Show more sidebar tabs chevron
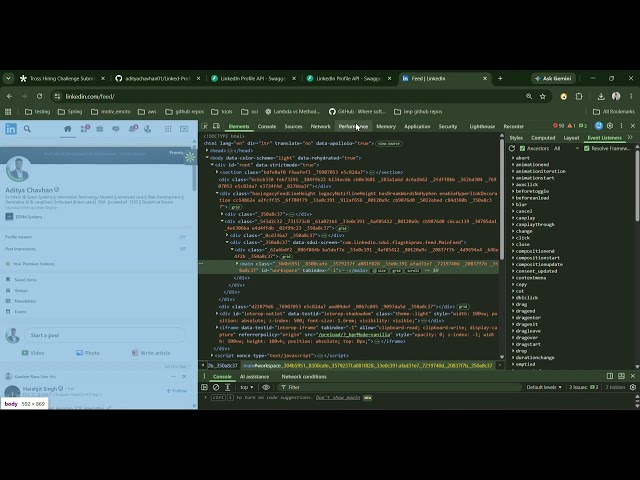 (630, 138)
